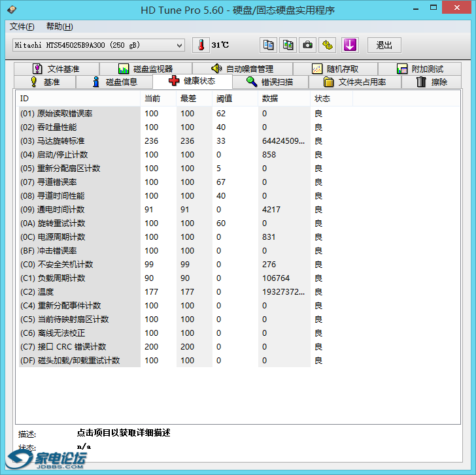Select the (0C) 电源周期计数 row
This screenshot has width=476, height=475.
coord(186,237)
